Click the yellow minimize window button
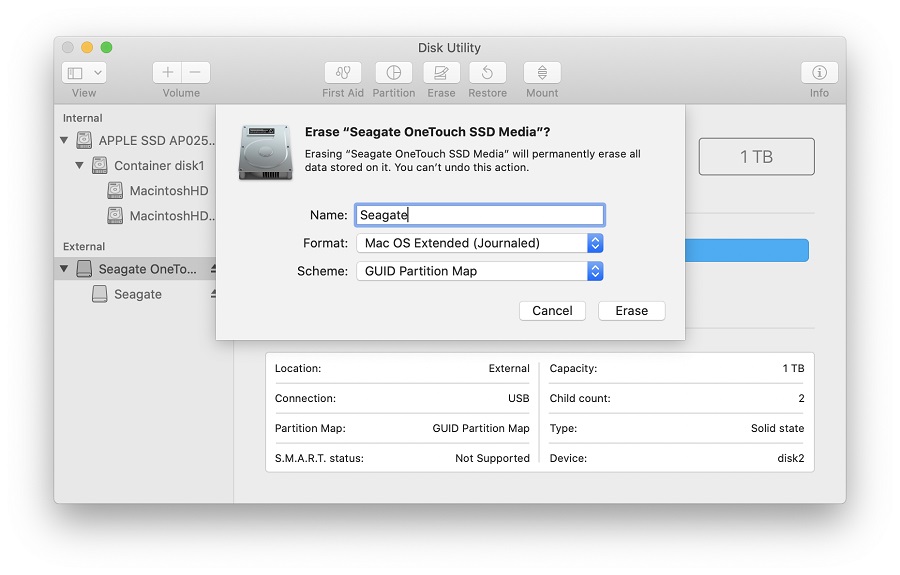This screenshot has width=900, height=575. pos(87,47)
